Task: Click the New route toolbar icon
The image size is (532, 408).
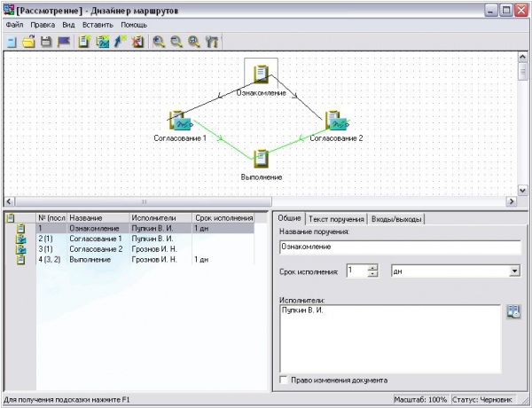Action: pos(12,42)
